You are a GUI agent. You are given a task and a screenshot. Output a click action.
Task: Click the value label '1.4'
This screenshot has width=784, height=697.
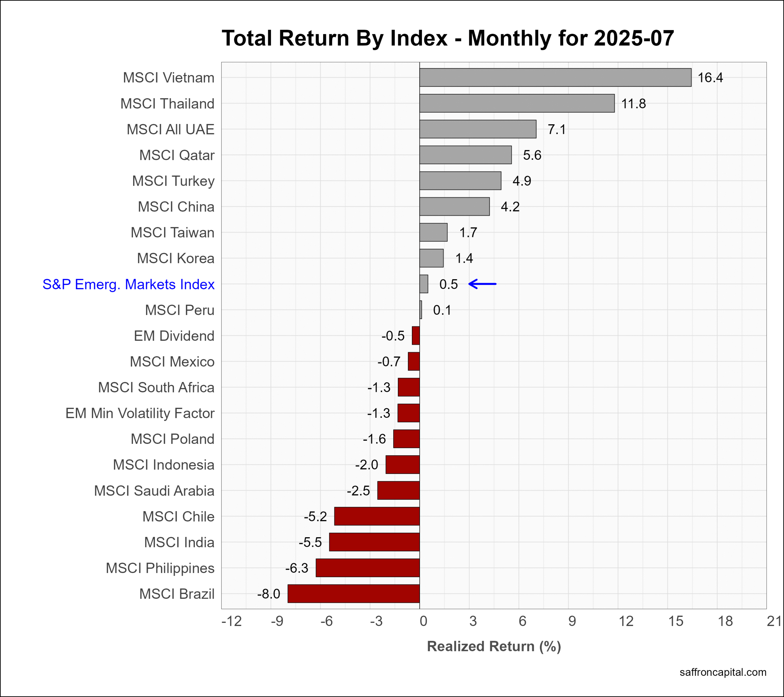click(464, 258)
